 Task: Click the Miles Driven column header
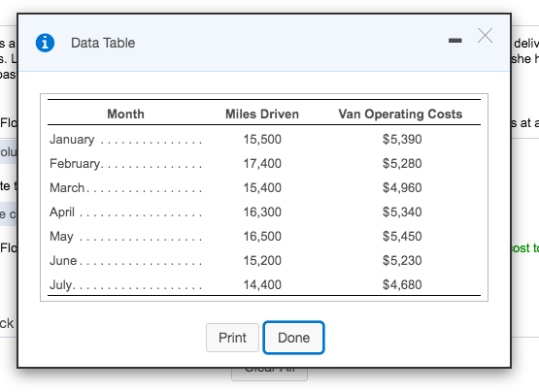pos(262,114)
